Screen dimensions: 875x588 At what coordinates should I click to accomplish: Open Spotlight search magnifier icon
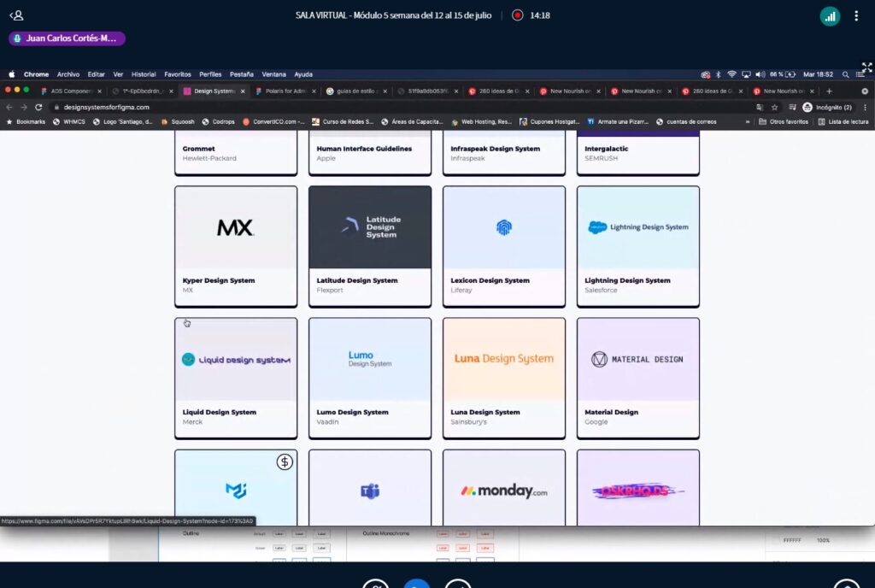[845, 74]
